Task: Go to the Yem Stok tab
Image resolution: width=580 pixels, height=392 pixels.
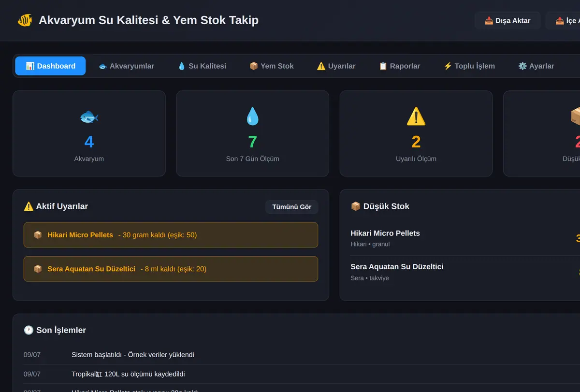Action: 272,66
